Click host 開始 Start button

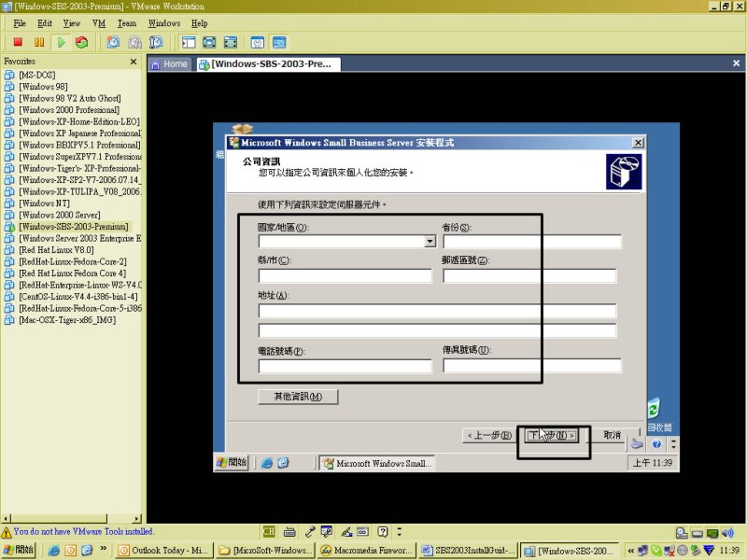[x=18, y=550]
